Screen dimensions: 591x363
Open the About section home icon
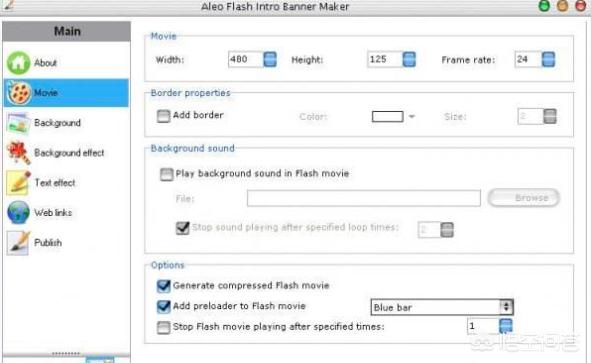point(18,63)
